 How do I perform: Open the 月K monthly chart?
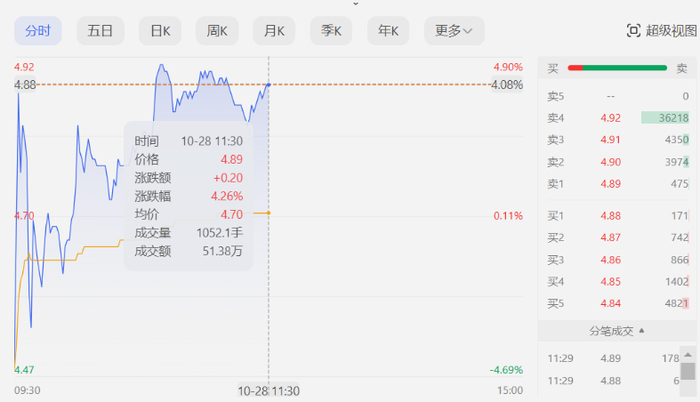(x=274, y=31)
